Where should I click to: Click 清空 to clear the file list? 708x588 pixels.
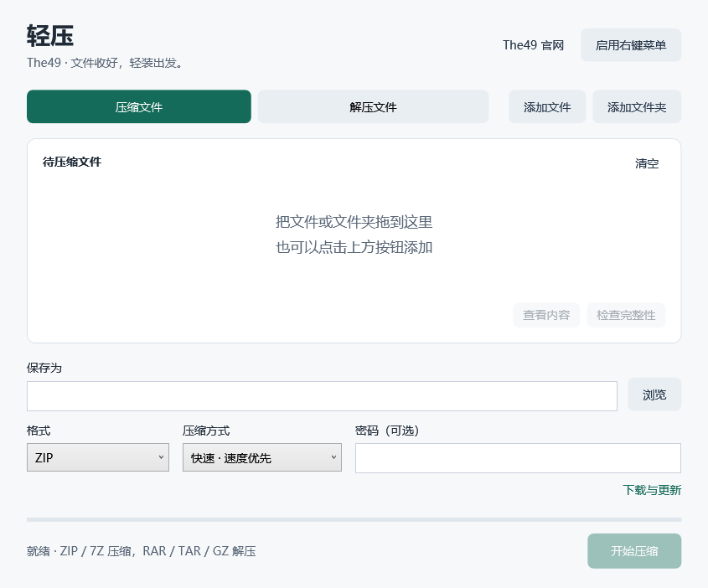pyautogui.click(x=647, y=163)
